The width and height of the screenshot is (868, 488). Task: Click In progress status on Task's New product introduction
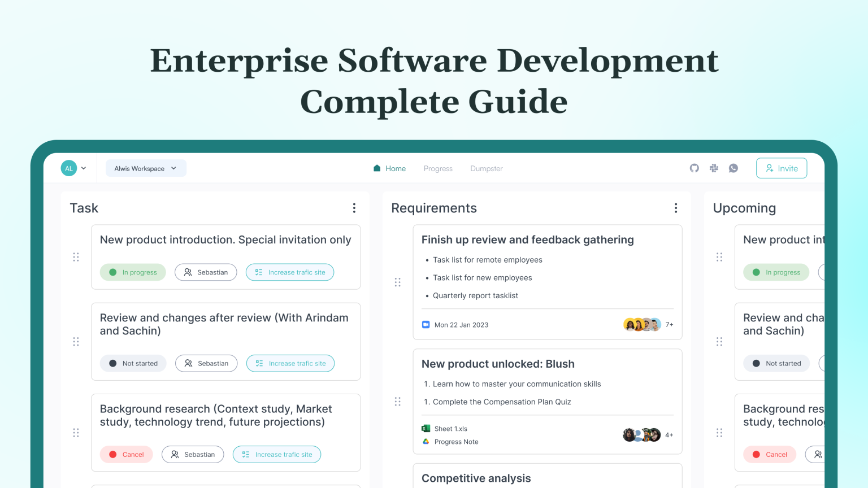pyautogui.click(x=133, y=272)
